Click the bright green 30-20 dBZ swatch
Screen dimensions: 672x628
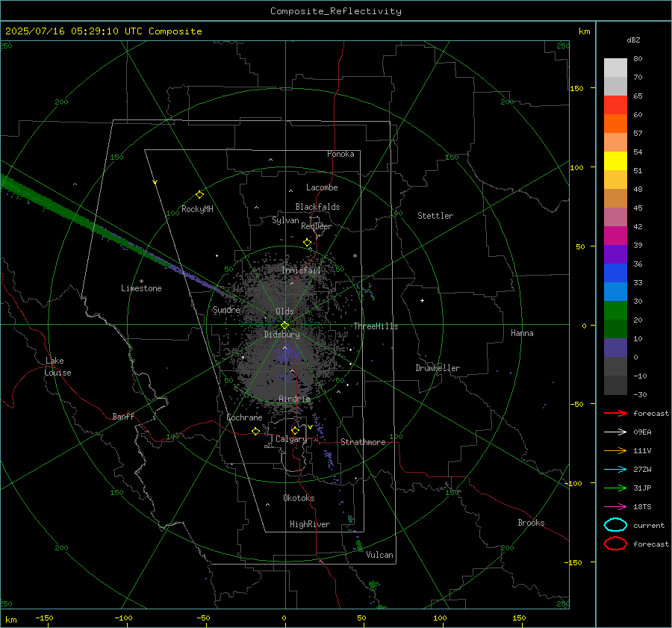pyautogui.click(x=615, y=310)
